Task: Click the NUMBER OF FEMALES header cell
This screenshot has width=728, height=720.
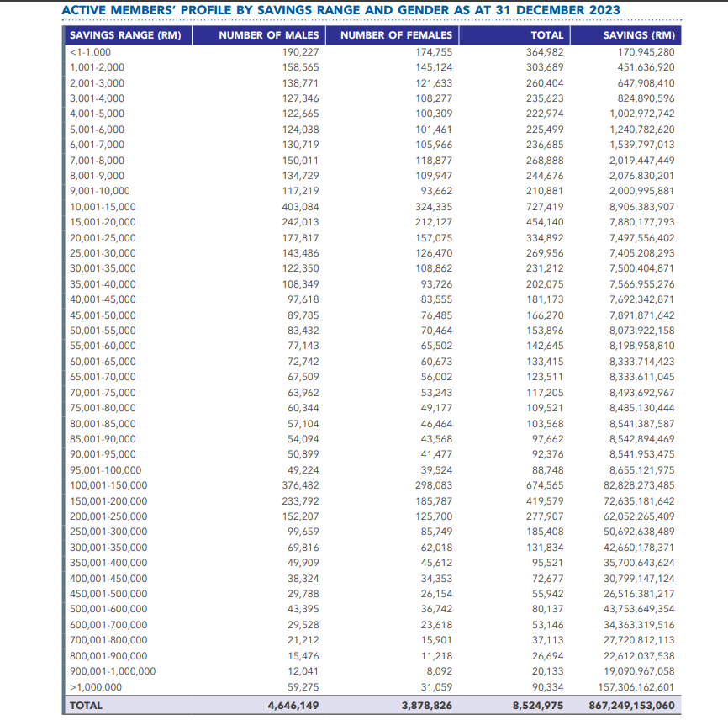Action: [396, 35]
